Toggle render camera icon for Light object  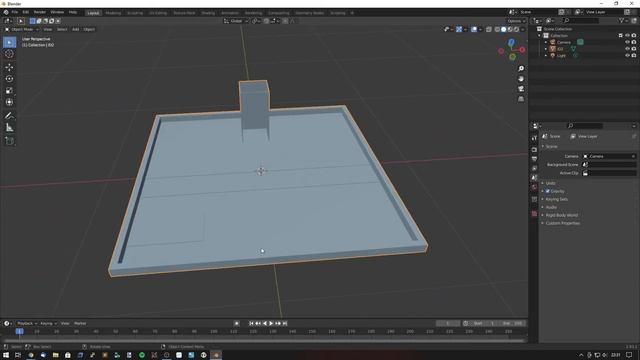point(634,55)
